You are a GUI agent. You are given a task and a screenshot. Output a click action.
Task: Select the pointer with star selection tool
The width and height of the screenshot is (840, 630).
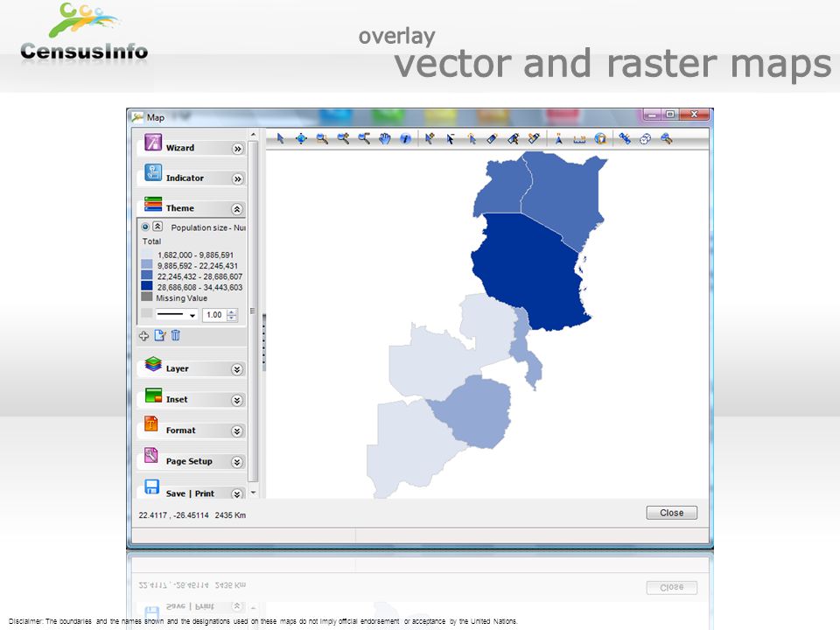pos(429,139)
